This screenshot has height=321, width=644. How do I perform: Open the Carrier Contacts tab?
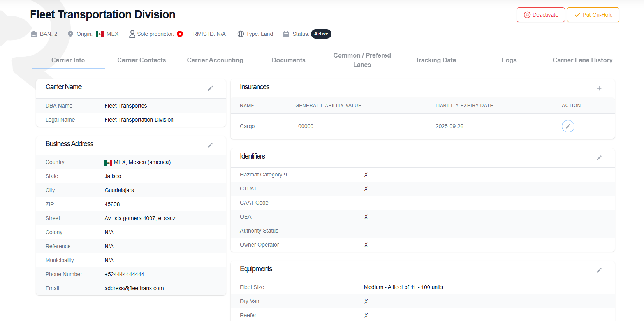point(142,60)
